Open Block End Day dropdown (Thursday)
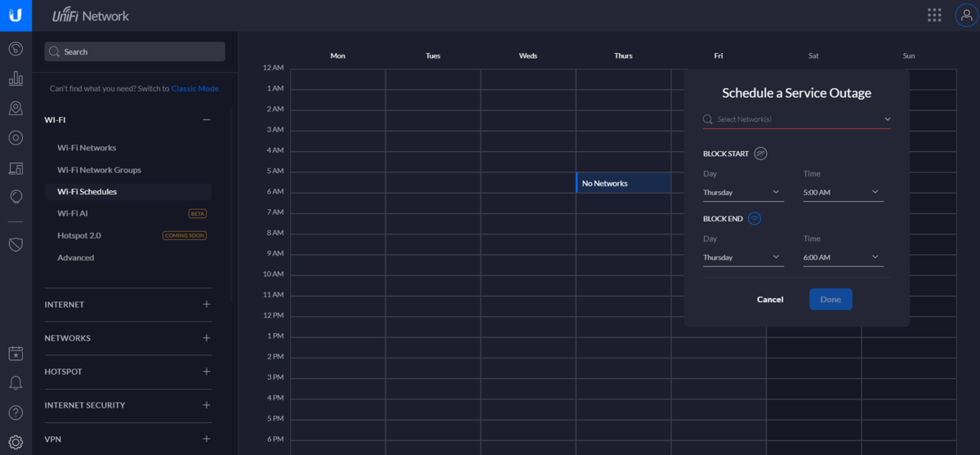The image size is (980, 455). click(743, 257)
